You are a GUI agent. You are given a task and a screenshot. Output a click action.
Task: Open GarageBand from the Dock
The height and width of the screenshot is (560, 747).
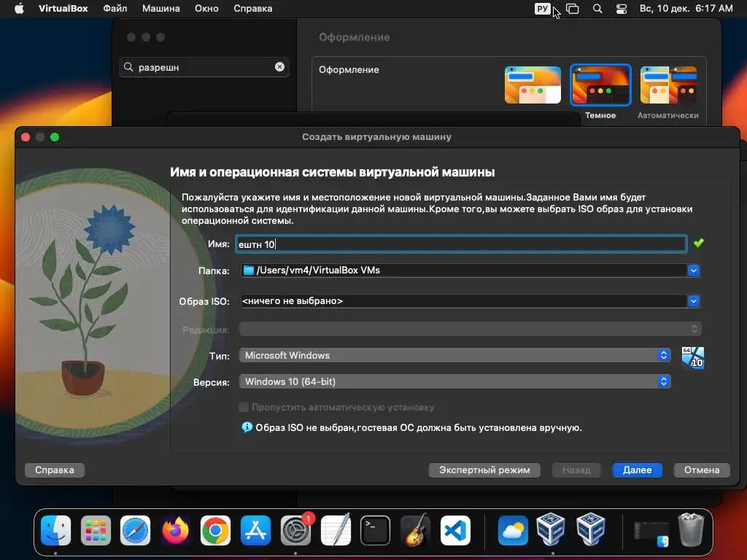[415, 531]
